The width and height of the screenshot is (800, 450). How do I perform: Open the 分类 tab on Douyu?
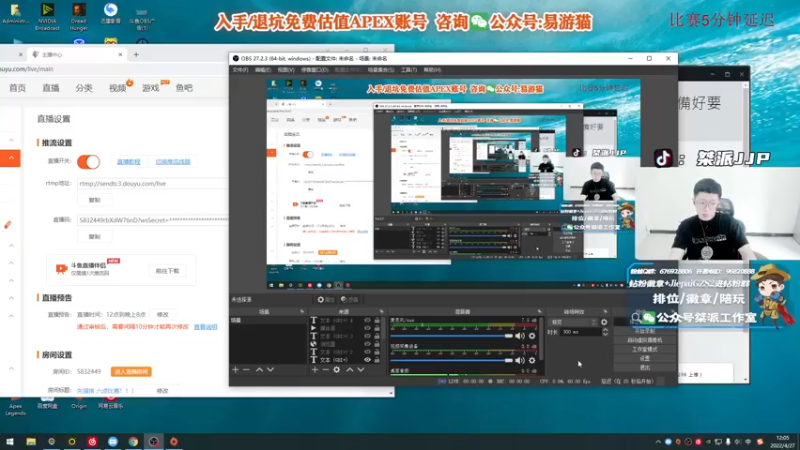(84, 88)
